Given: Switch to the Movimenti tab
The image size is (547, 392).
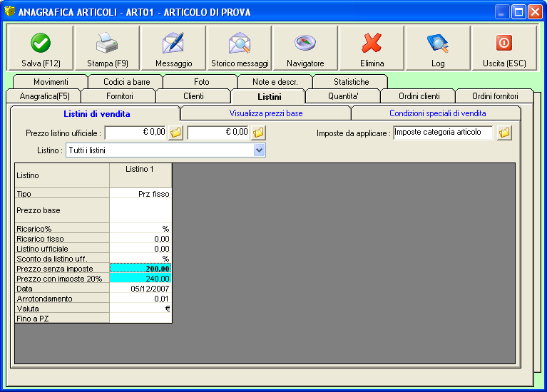Looking at the screenshot, I should click(x=51, y=82).
